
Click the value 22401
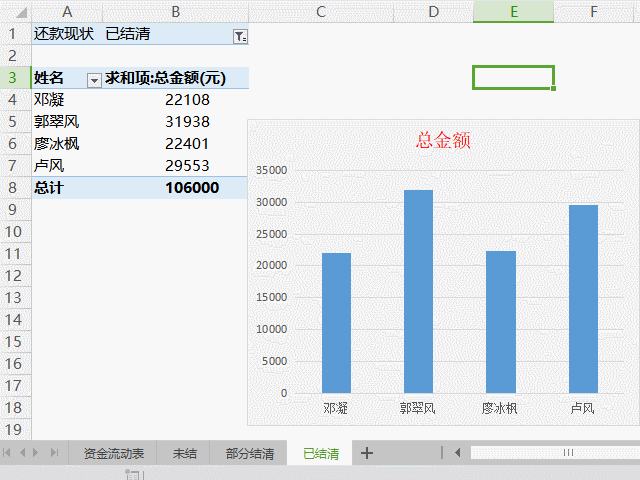tap(187, 144)
